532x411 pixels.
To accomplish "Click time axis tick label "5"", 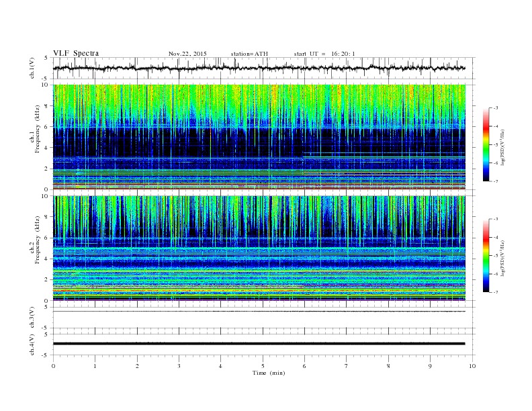I will pos(263,366).
